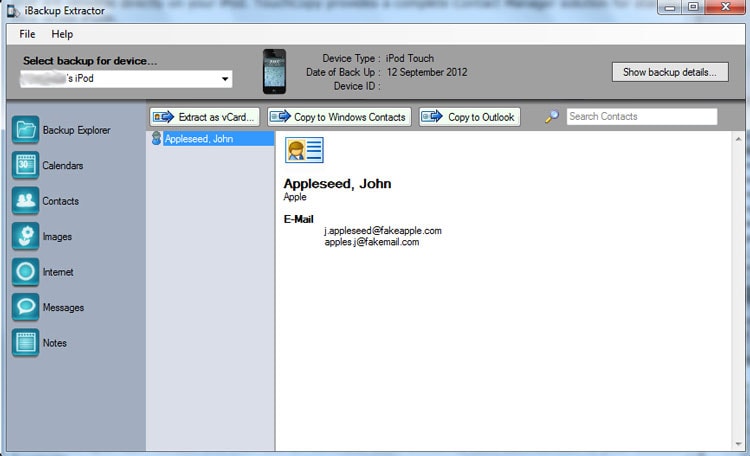This screenshot has height=456, width=750.
Task: Click the magnifier search icon
Action: (551, 117)
